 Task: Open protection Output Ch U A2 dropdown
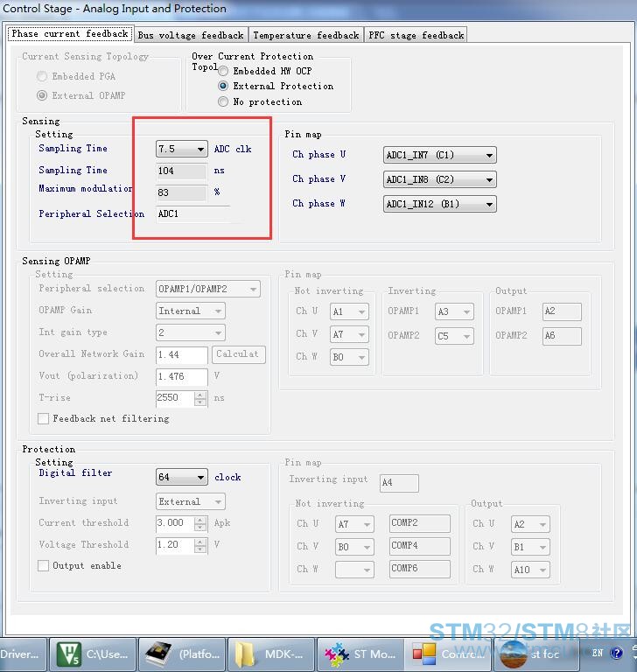coord(531,524)
